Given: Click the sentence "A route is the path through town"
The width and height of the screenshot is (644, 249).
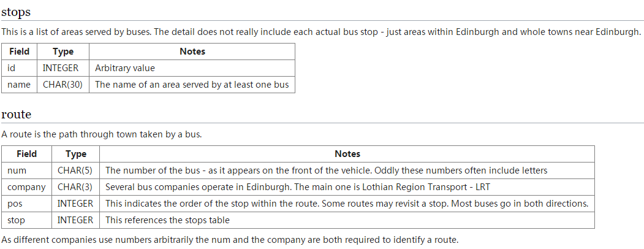Looking at the screenshot, I should (x=102, y=134).
